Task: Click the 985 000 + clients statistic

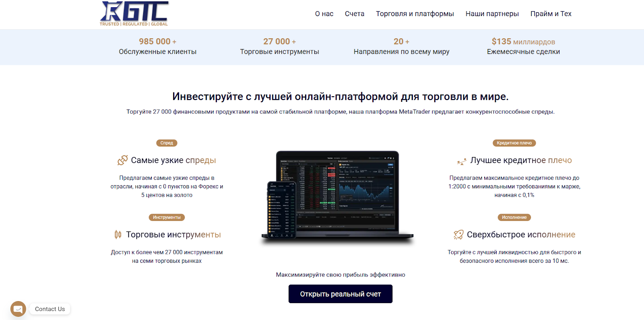Action: (x=158, y=41)
